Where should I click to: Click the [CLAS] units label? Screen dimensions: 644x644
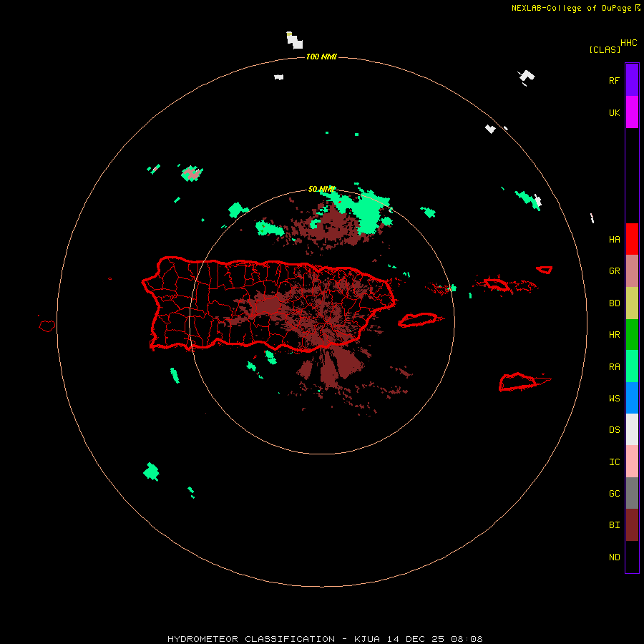605,49
